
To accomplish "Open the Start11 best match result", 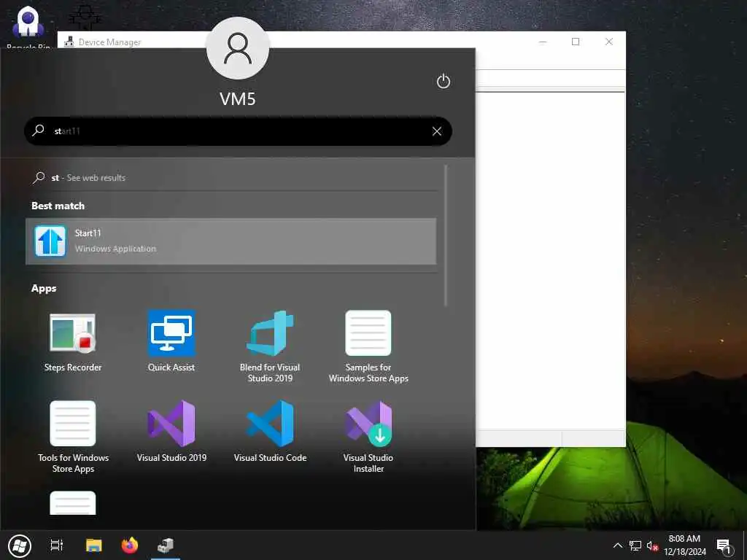I will coord(231,241).
